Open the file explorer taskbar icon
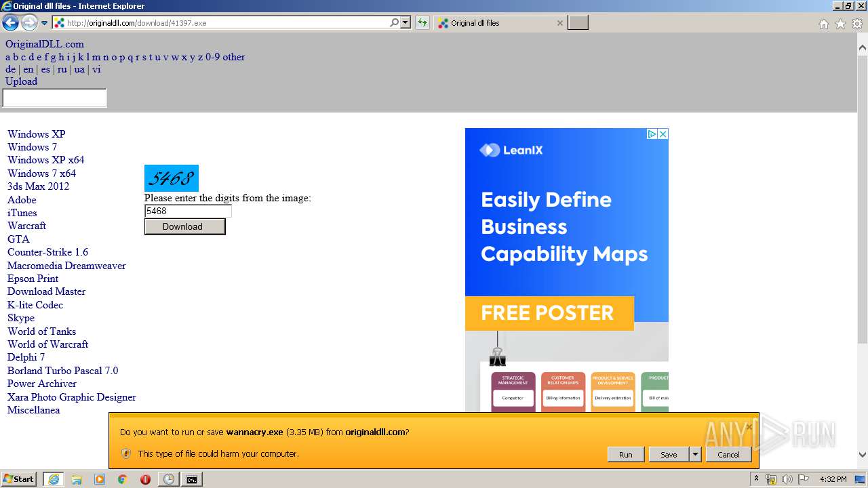This screenshot has width=868, height=488. pos(77,479)
